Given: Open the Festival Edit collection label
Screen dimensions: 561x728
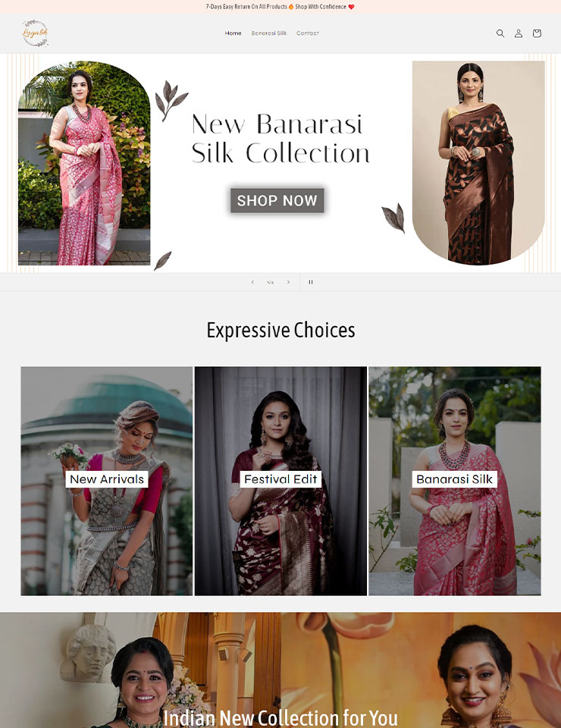Looking at the screenshot, I should click(280, 479).
